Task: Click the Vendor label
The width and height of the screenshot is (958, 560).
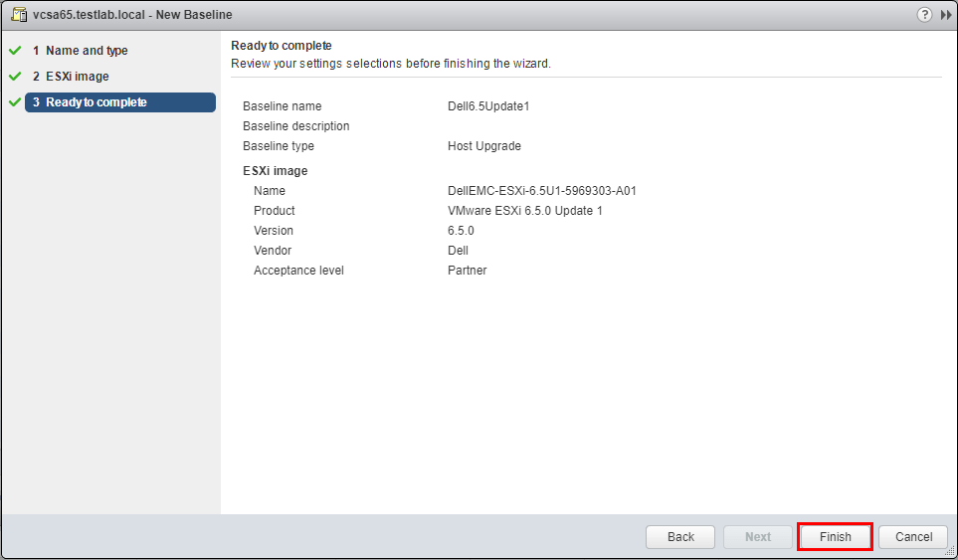Action: tap(272, 251)
